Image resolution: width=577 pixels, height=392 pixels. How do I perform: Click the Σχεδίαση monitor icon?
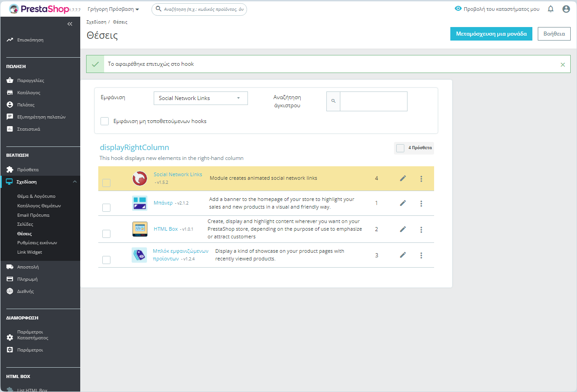coord(10,182)
